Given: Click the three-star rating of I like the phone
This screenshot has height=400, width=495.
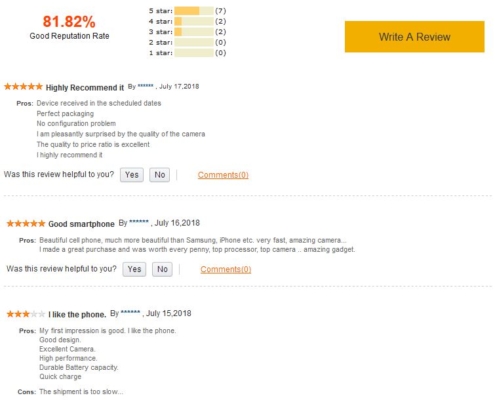Looking at the screenshot, I should [26, 314].
